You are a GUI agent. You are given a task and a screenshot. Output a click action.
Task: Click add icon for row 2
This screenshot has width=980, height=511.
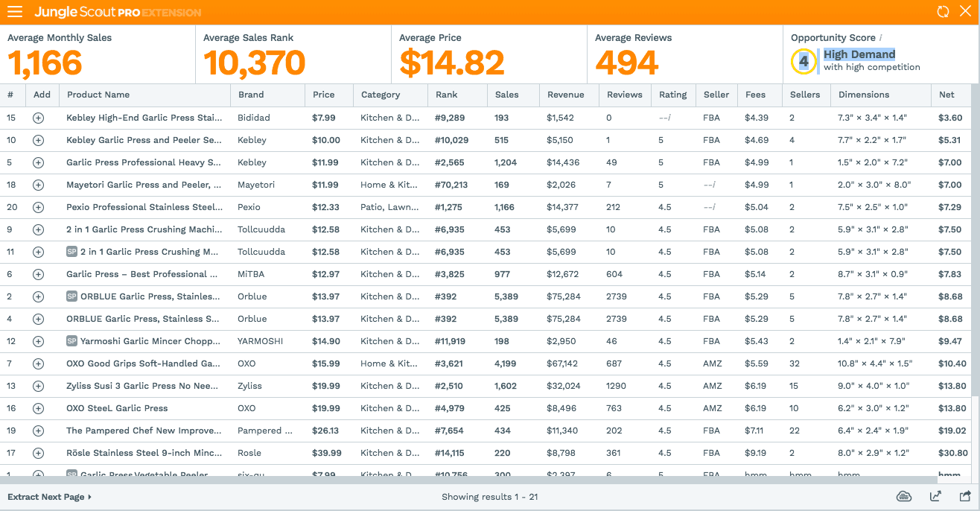[x=38, y=296]
